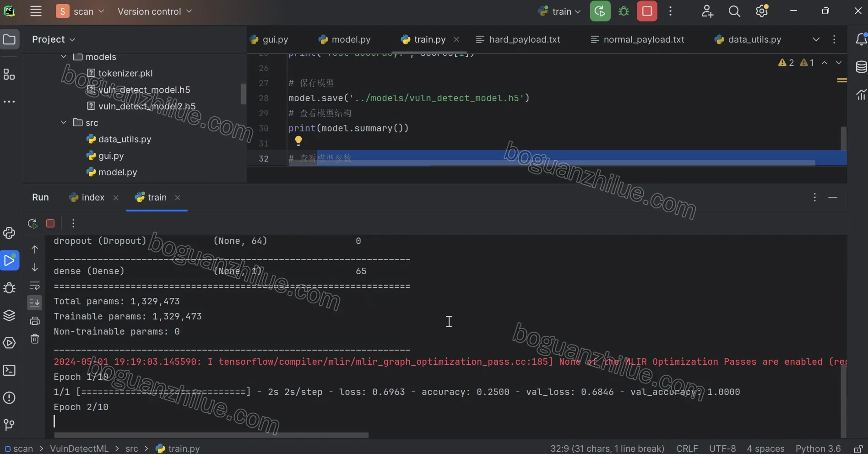This screenshot has height=454, width=868.
Task: Switch to data_utils.py editor tab
Action: point(748,39)
